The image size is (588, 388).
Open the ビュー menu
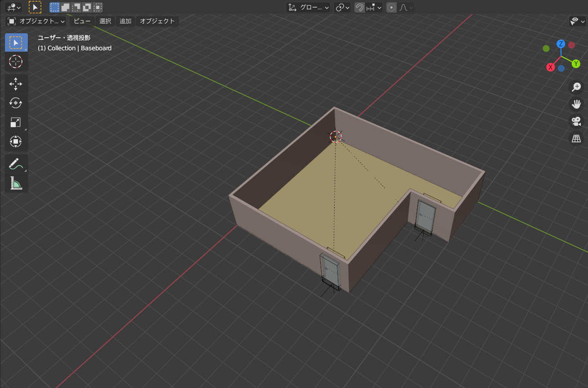click(x=82, y=21)
